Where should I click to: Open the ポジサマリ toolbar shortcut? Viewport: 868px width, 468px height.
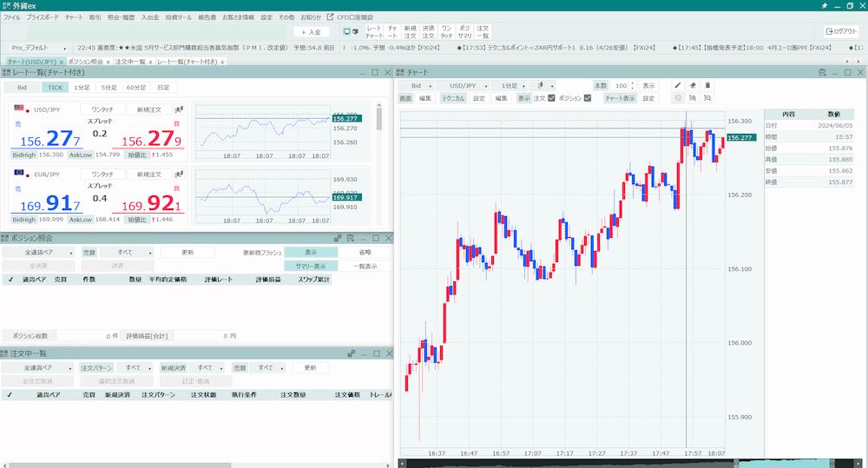click(464, 31)
